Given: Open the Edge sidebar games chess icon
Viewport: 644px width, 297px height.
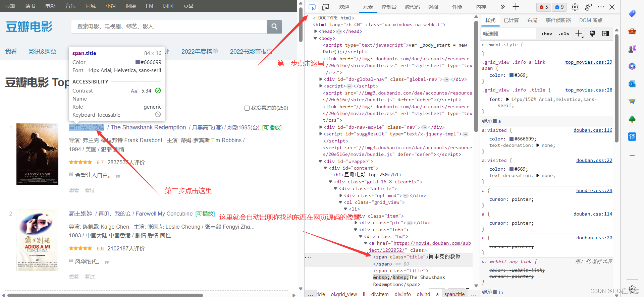Looking at the screenshot, I should click(x=632, y=49).
